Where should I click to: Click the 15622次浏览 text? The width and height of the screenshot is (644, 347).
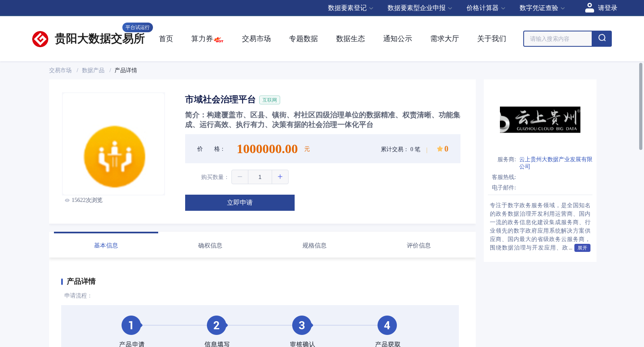coord(87,200)
